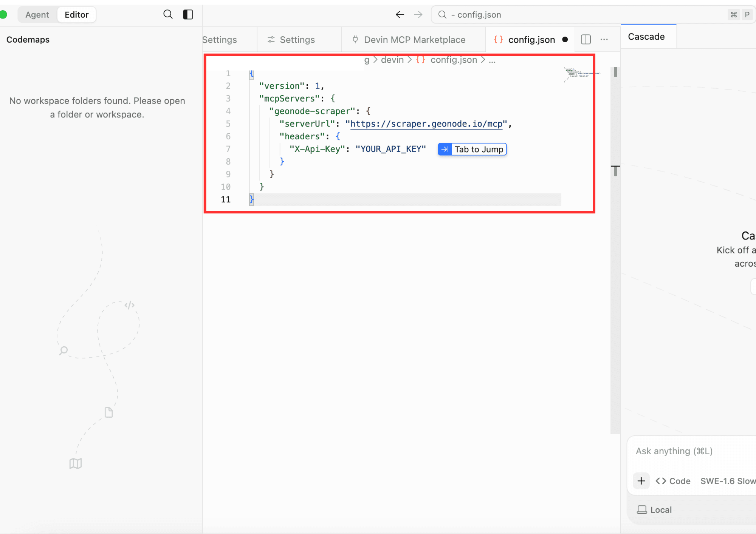Click the sliders icon on Settings tab

pos(271,39)
